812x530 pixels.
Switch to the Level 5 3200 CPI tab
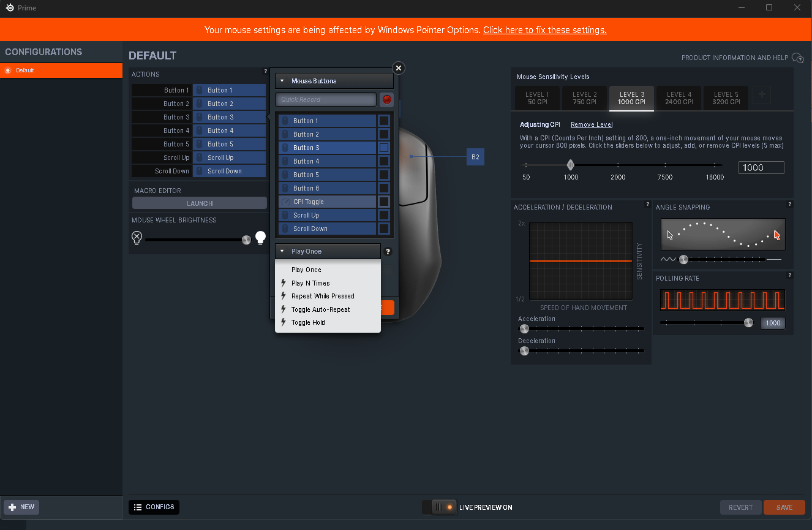pos(726,98)
